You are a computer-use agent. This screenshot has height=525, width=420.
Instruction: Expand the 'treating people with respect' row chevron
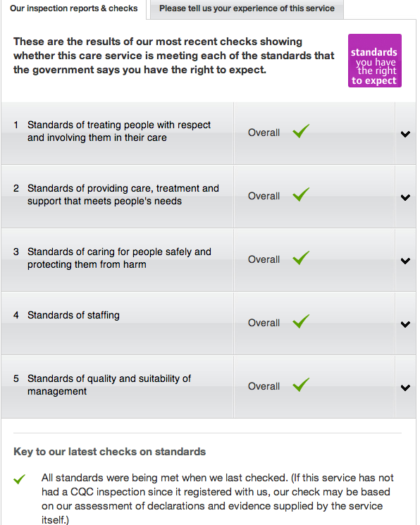click(x=405, y=134)
